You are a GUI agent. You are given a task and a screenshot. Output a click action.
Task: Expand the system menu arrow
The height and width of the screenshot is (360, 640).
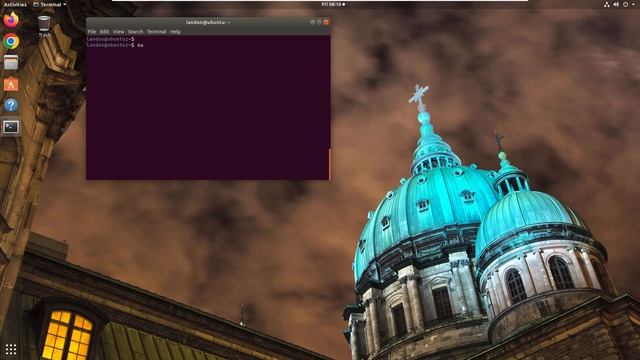633,4
